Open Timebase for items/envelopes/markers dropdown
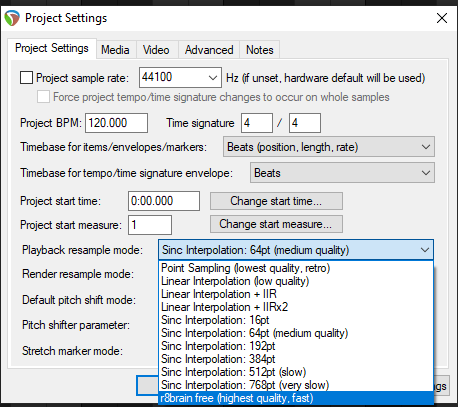This screenshot has height=407, width=458. pos(329,147)
